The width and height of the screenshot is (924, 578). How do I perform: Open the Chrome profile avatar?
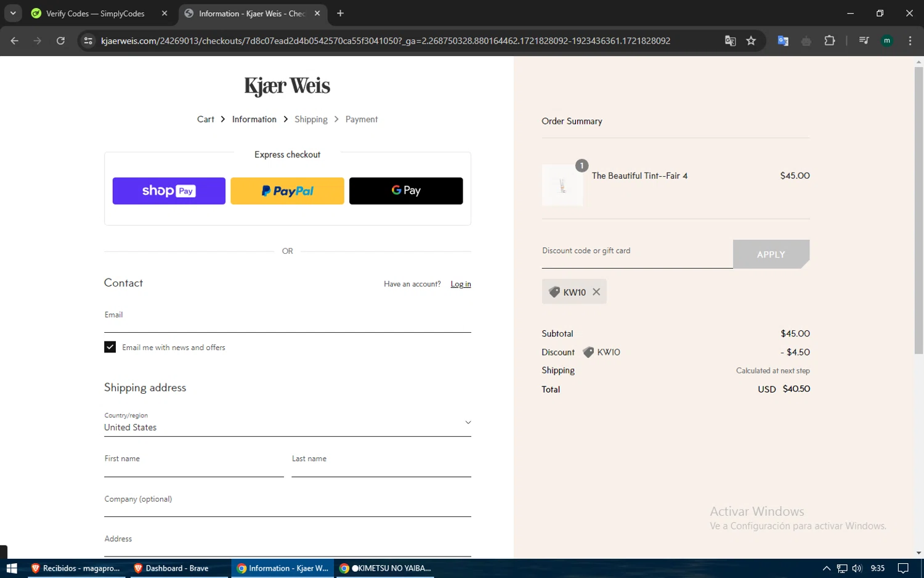tap(887, 41)
